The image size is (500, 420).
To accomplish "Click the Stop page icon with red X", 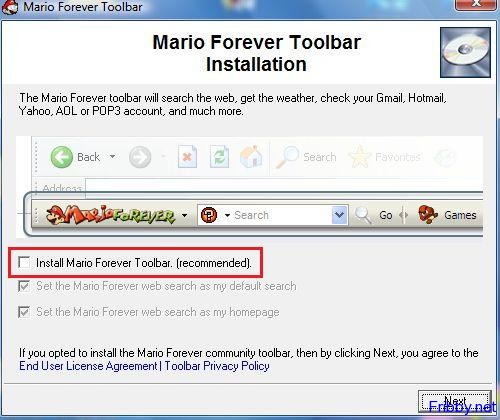I will [187, 156].
